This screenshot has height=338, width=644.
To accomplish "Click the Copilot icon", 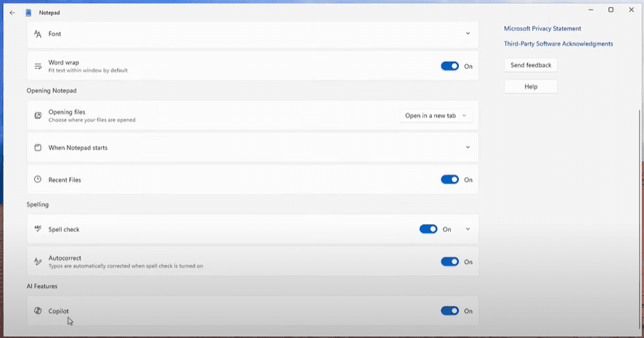I will 38,310.
